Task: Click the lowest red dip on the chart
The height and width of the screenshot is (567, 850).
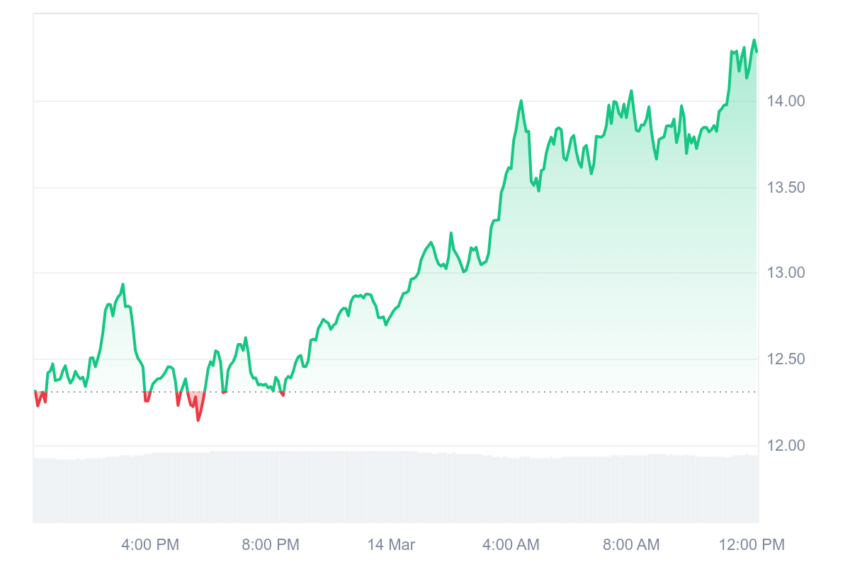Action: tap(198, 420)
